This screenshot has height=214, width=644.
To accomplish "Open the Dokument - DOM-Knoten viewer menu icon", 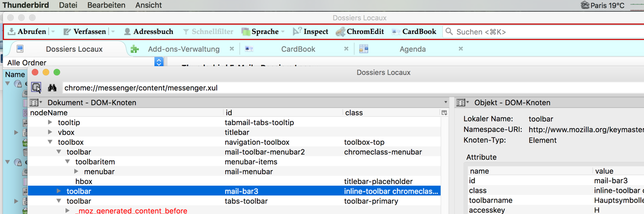I will click(x=35, y=103).
